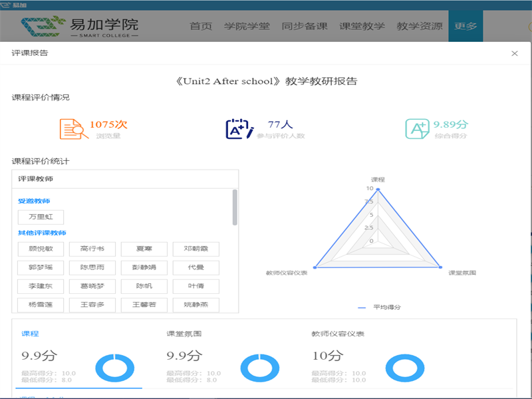The width and height of the screenshot is (532, 399).
Task: Click the 浏览量 page views icon
Action: (x=74, y=129)
